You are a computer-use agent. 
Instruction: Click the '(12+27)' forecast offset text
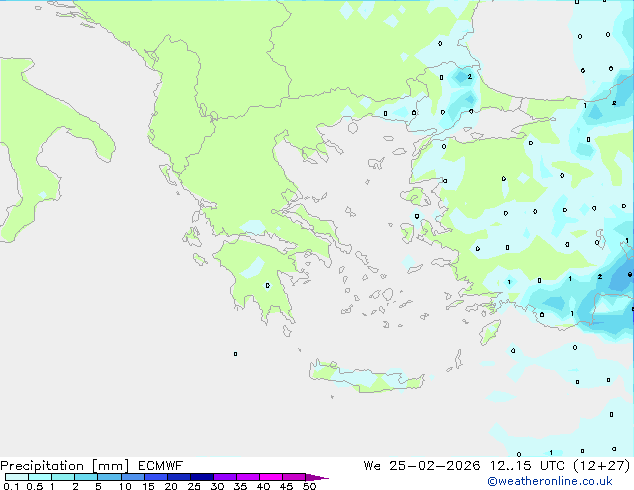(x=602, y=466)
